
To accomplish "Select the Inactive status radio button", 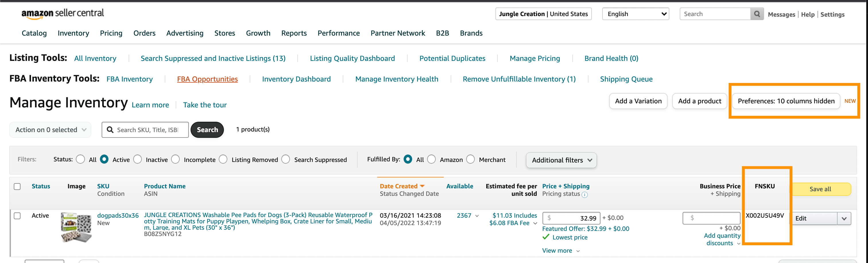I will [137, 159].
